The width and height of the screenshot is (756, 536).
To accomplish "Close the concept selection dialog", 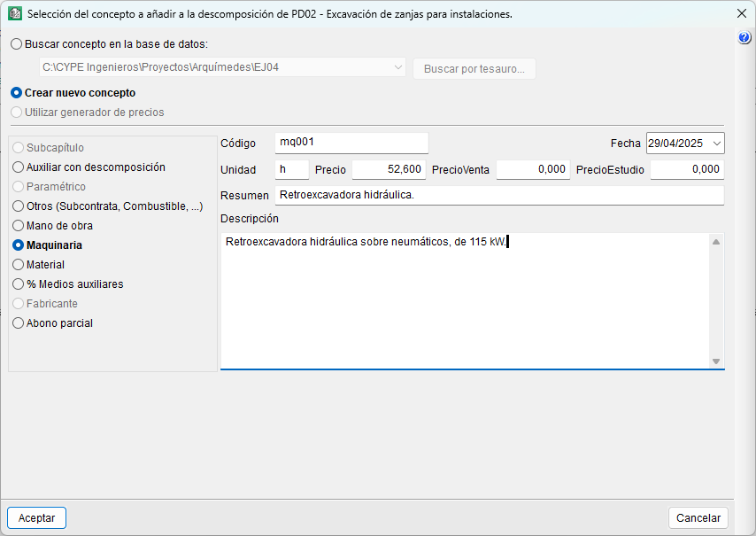I will (x=741, y=14).
